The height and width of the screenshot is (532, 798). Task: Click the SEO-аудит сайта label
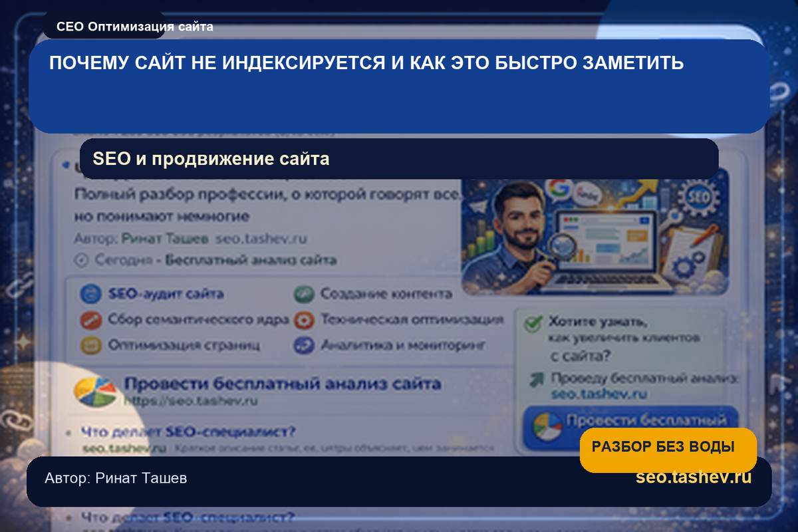pos(165,294)
